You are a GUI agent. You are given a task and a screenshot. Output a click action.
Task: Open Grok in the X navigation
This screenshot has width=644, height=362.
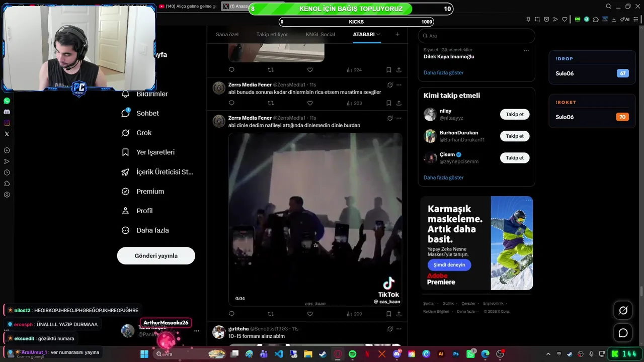[x=136, y=133]
